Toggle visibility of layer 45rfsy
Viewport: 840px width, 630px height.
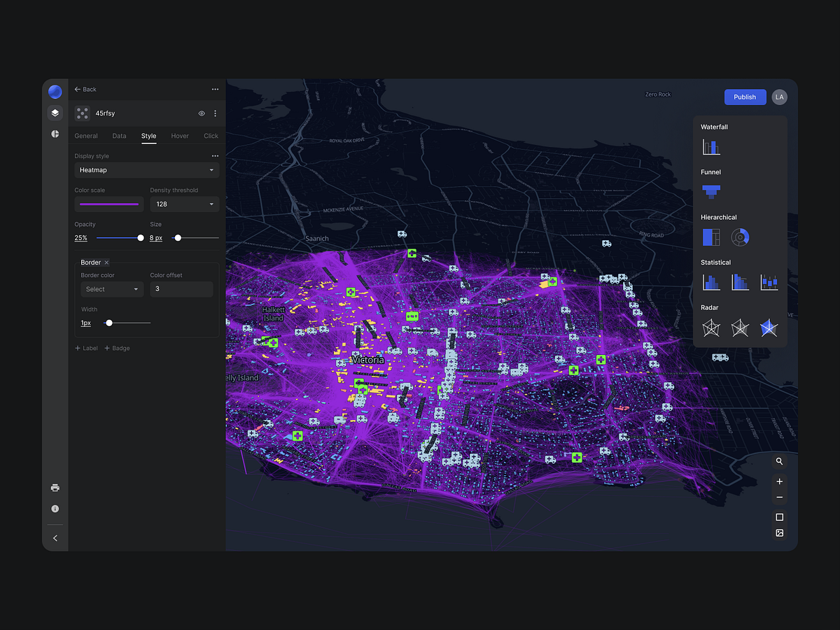[x=201, y=113]
